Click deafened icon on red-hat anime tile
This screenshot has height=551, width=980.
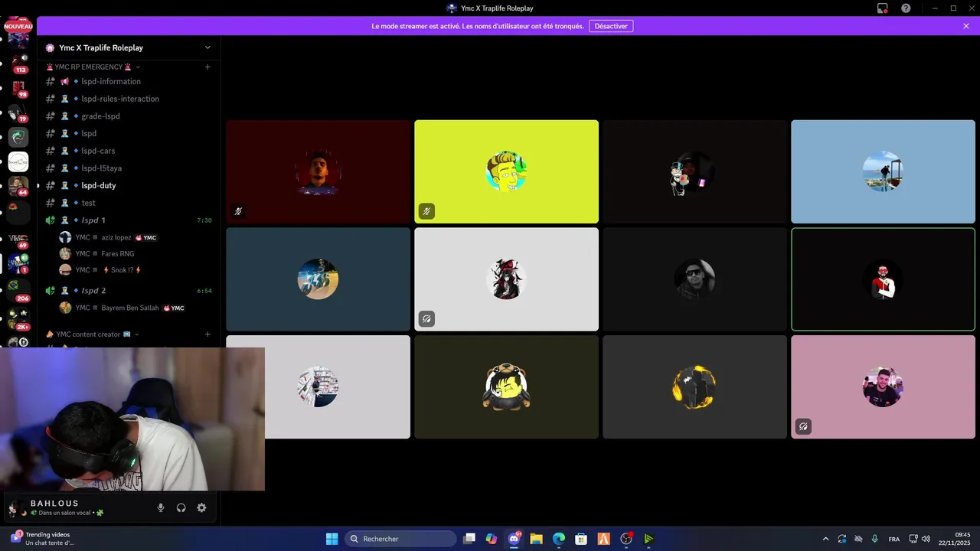pyautogui.click(x=426, y=319)
